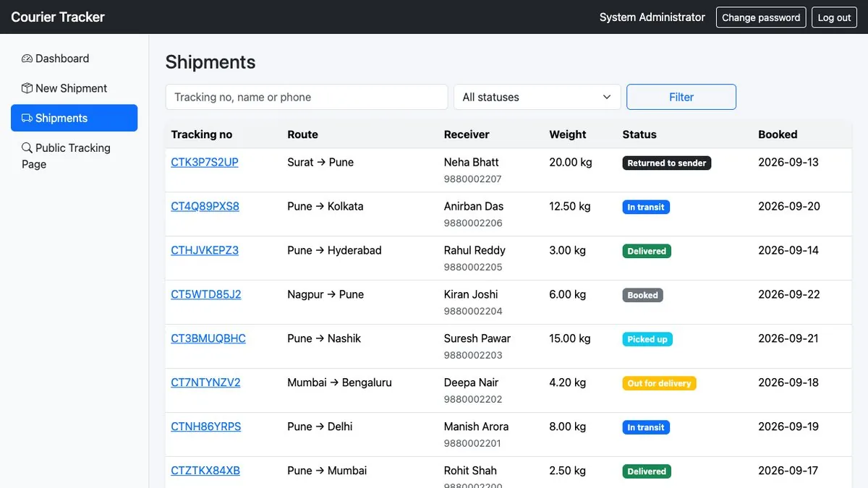Click the Pune → Kolkata route
Screen dimensions: 868x488
(x=325, y=206)
